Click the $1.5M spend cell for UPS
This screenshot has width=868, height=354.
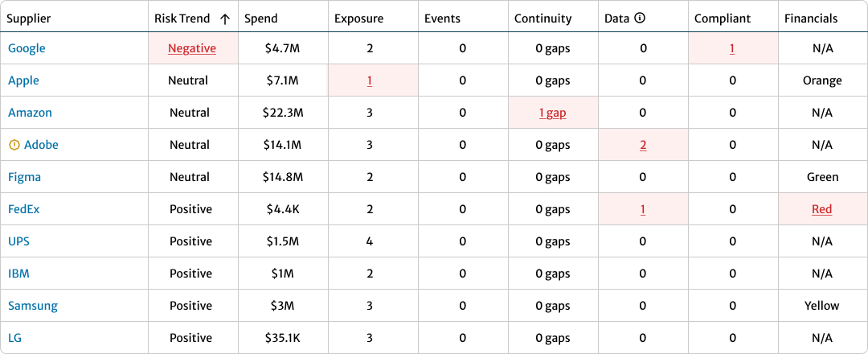pyautogui.click(x=283, y=241)
